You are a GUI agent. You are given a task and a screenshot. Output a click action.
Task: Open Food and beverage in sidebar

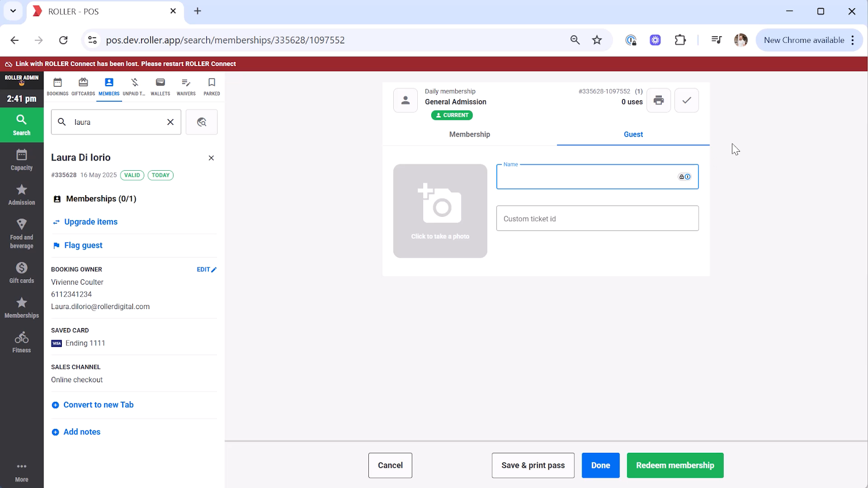point(22,234)
